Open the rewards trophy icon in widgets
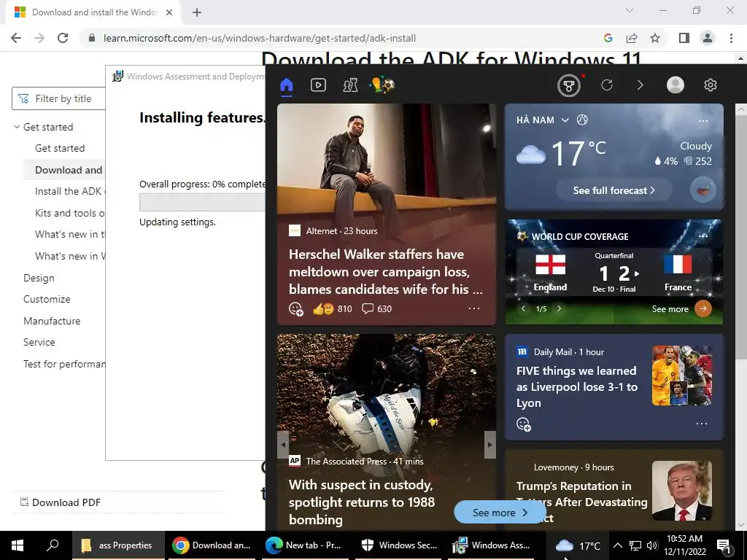Image resolution: width=747 pixels, height=560 pixels. (569, 86)
